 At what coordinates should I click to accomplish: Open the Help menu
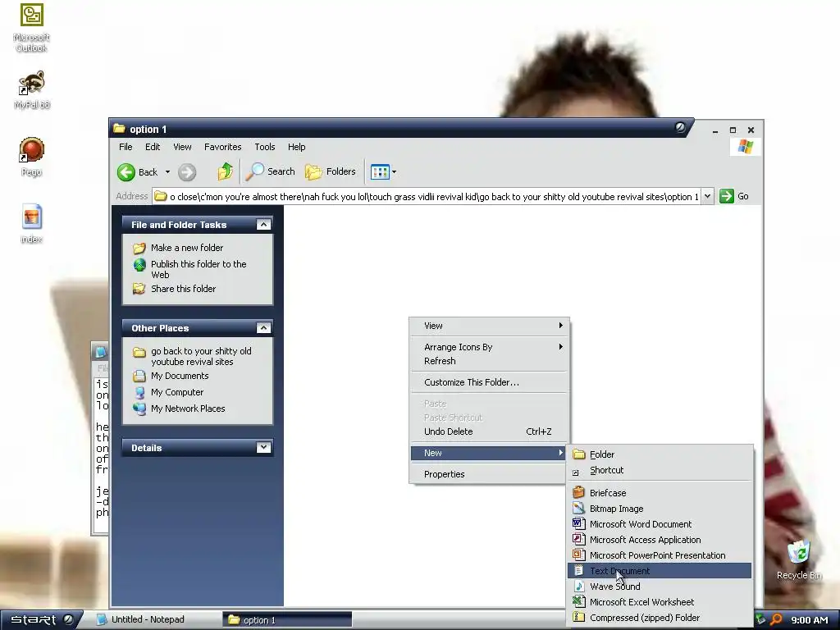point(296,147)
